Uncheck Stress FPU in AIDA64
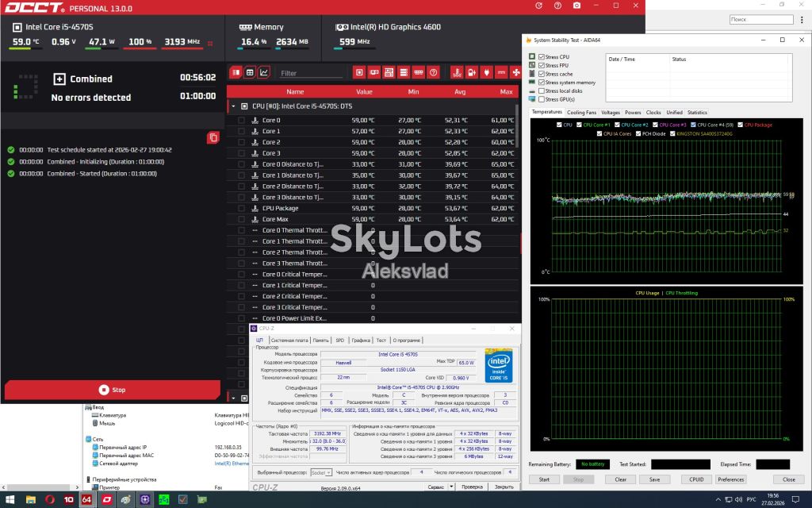Viewport: 812px width, 508px height. click(541, 65)
